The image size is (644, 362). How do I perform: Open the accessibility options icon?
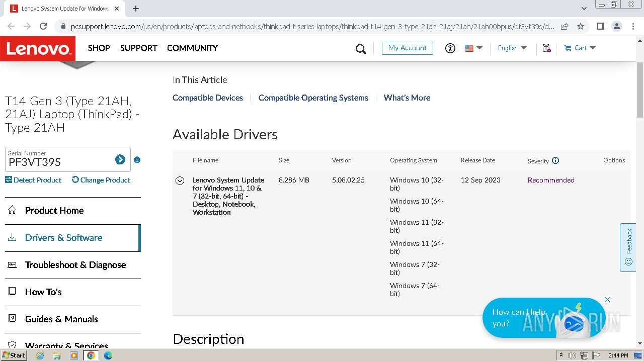pyautogui.click(x=450, y=48)
